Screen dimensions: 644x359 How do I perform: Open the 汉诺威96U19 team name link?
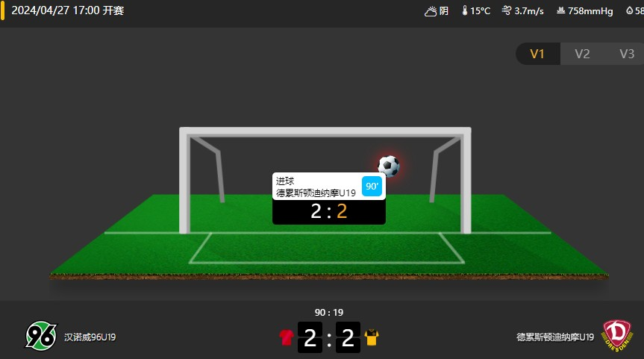point(90,337)
